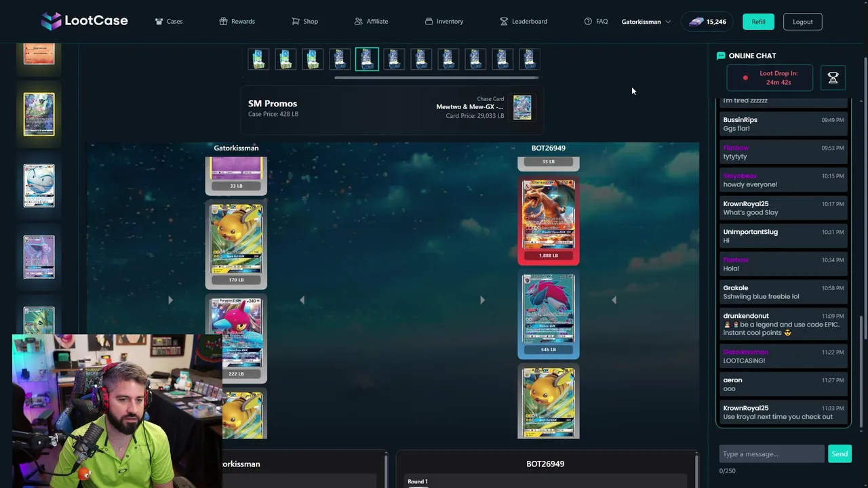Screen dimensions: 868x488
Task: Click the BOT26949 name above the right reel
Action: tap(549, 148)
